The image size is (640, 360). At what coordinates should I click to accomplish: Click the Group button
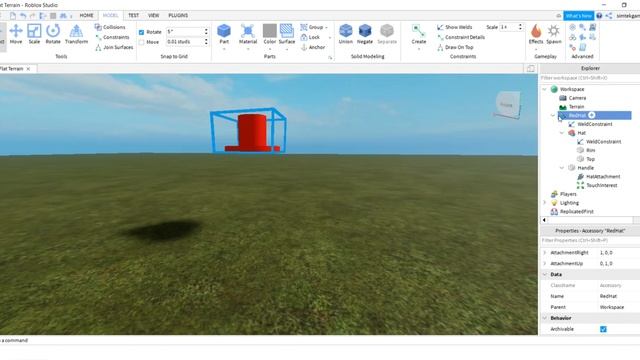[312, 27]
